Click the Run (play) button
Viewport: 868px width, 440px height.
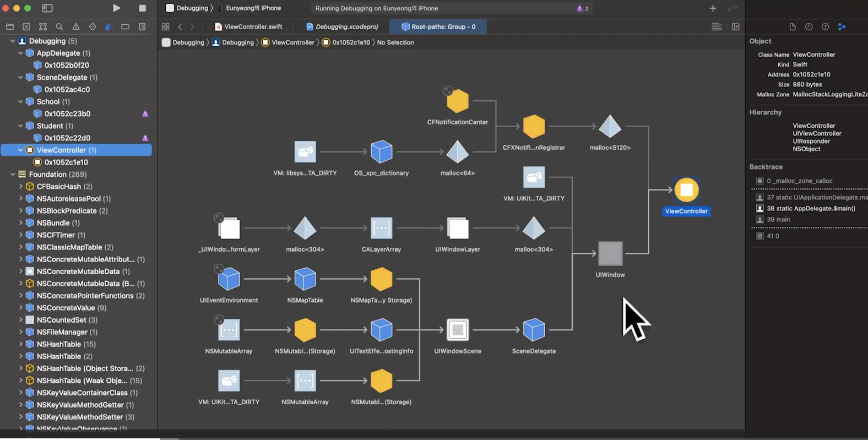116,8
